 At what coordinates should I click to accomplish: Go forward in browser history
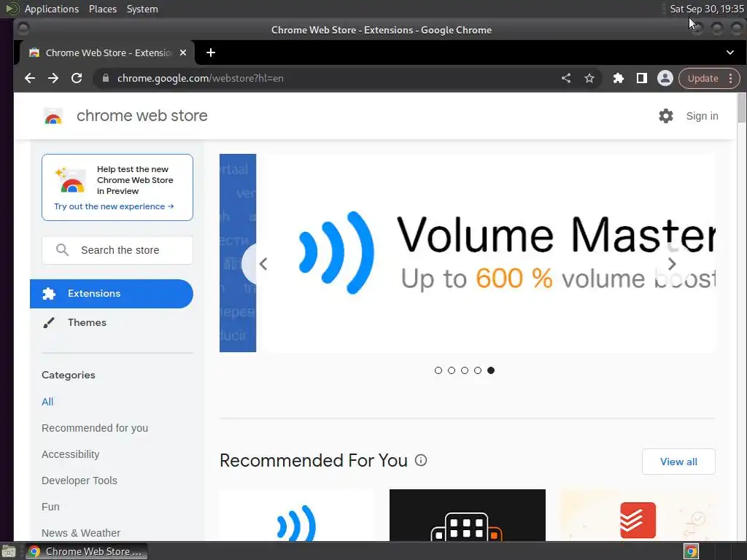pyautogui.click(x=53, y=78)
